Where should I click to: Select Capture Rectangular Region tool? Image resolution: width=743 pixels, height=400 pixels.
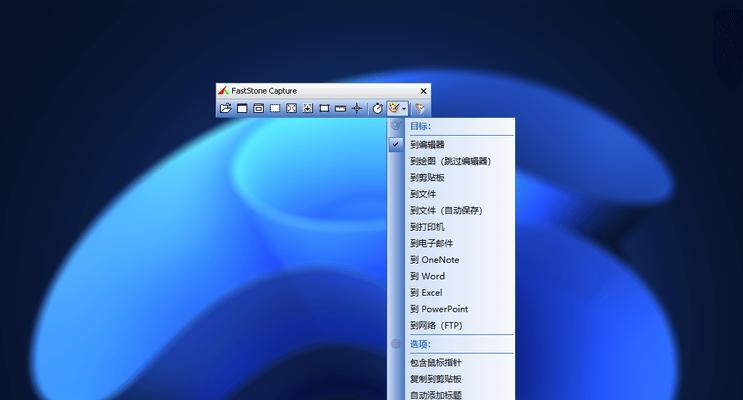click(275, 109)
